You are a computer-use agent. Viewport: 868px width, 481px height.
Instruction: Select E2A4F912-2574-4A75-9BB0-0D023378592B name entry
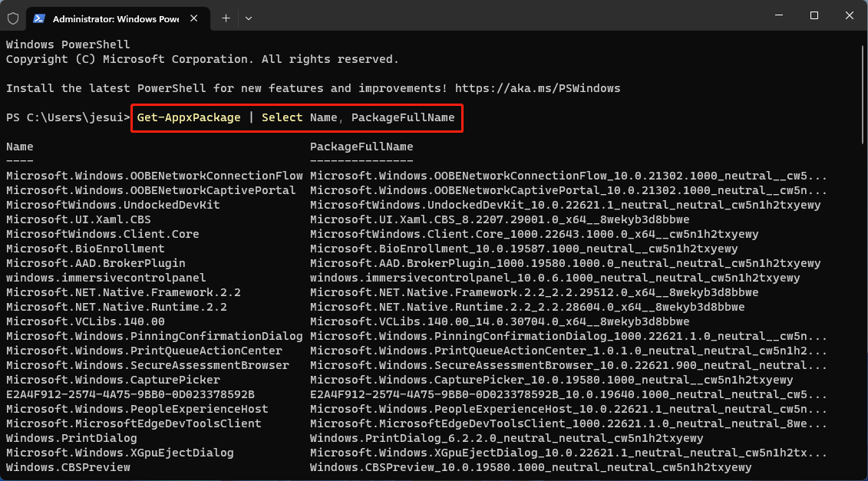tap(130, 394)
